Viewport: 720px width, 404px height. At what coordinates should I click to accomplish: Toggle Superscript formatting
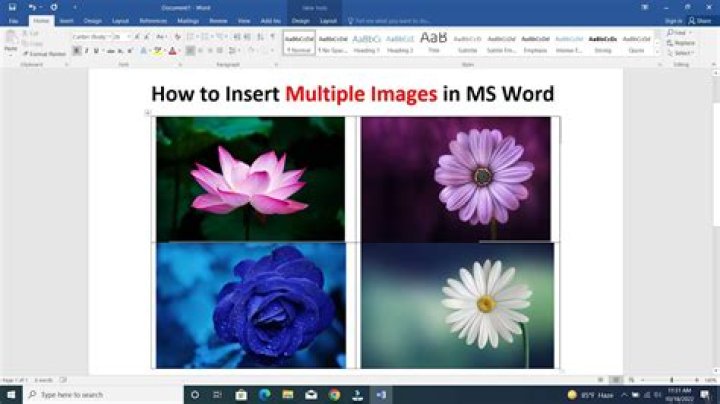point(130,50)
